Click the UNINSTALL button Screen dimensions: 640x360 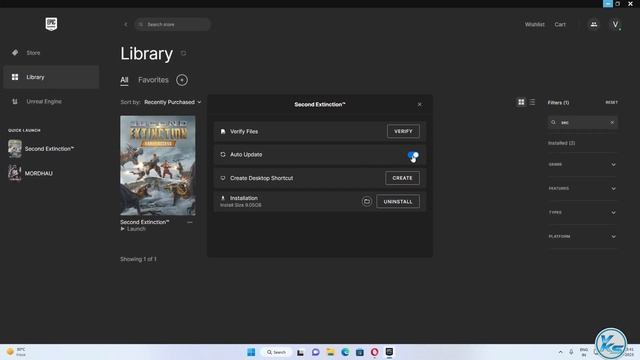click(398, 202)
